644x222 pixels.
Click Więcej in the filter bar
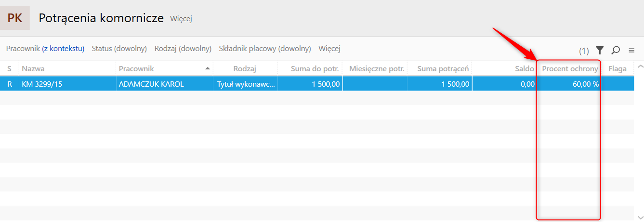329,49
